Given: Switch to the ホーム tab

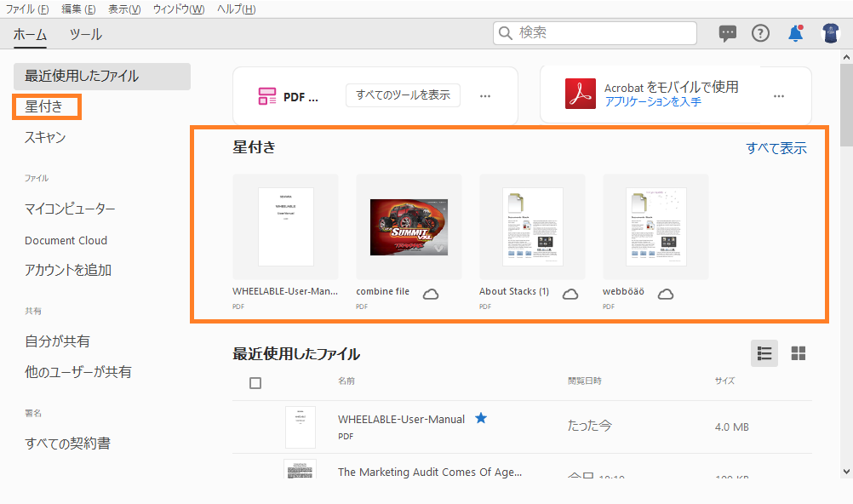Looking at the screenshot, I should [x=30, y=35].
